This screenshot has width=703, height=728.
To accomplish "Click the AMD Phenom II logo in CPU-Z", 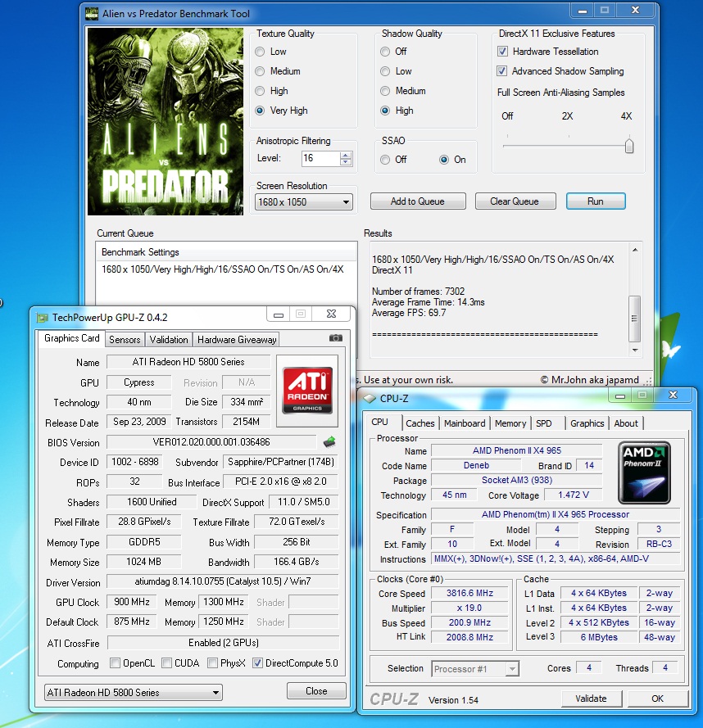I will [x=644, y=473].
